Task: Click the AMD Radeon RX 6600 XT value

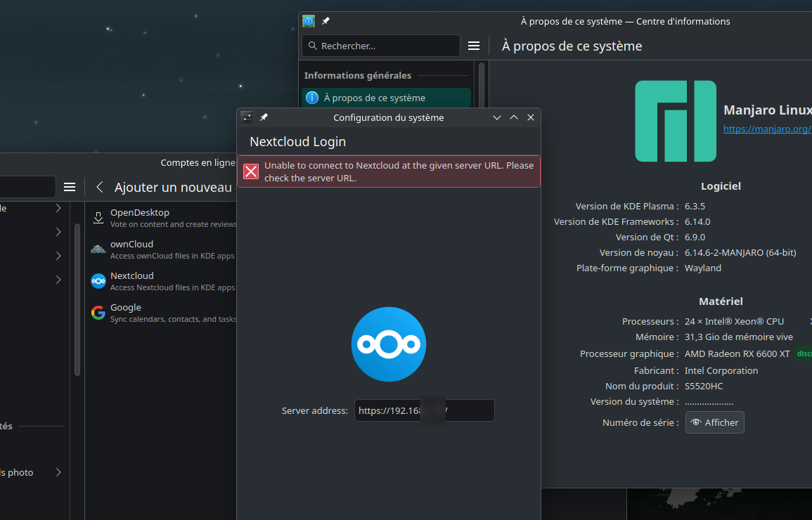Action: (x=737, y=354)
